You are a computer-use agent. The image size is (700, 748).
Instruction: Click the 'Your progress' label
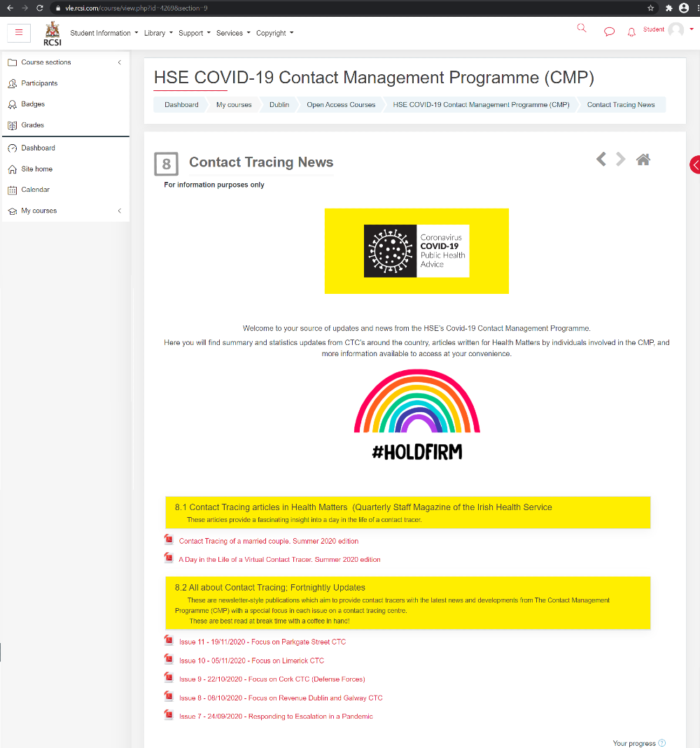tap(634, 743)
